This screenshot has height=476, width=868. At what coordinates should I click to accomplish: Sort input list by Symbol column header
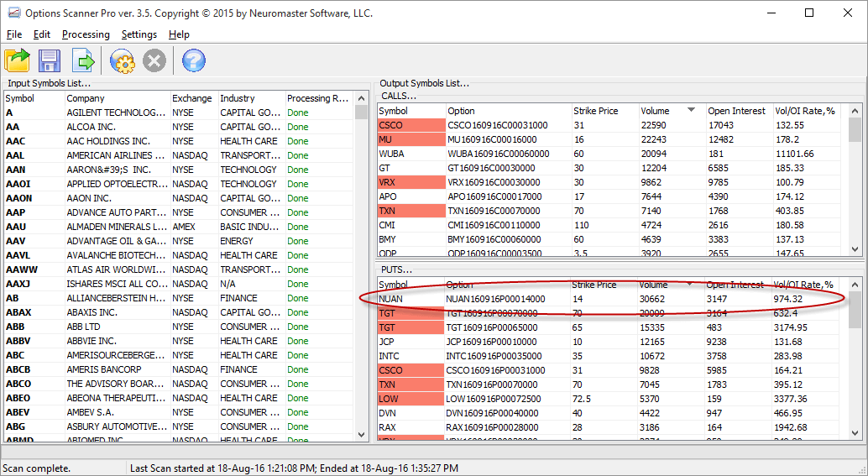pyautogui.click(x=34, y=98)
